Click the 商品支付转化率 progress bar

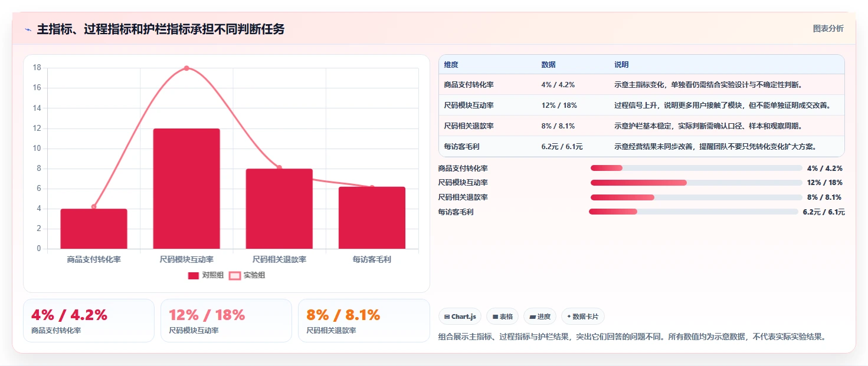[x=696, y=168]
